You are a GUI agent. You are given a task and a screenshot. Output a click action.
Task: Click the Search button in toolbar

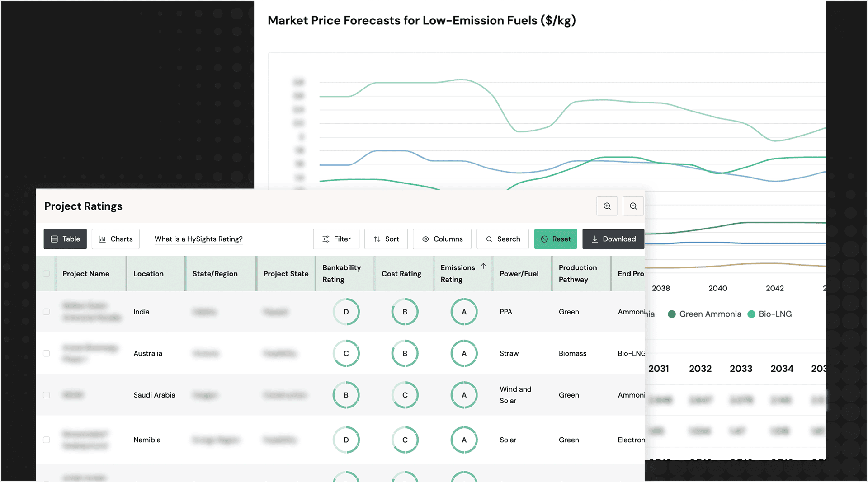coord(503,239)
